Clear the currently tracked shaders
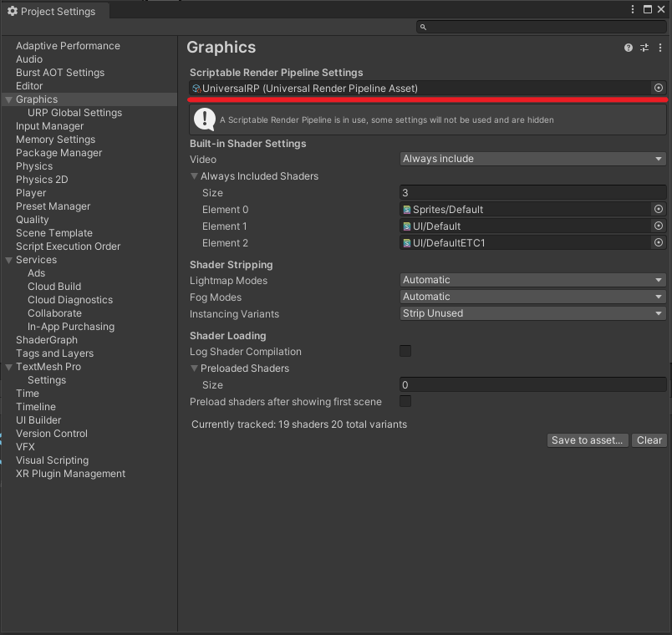This screenshot has height=635, width=672. tap(649, 439)
